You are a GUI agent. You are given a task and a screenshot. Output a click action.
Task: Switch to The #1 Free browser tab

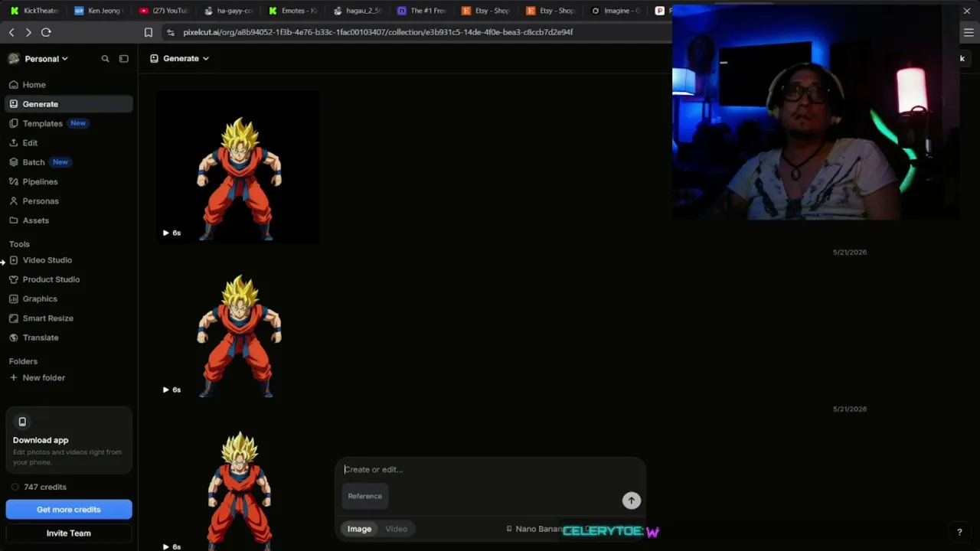click(422, 11)
